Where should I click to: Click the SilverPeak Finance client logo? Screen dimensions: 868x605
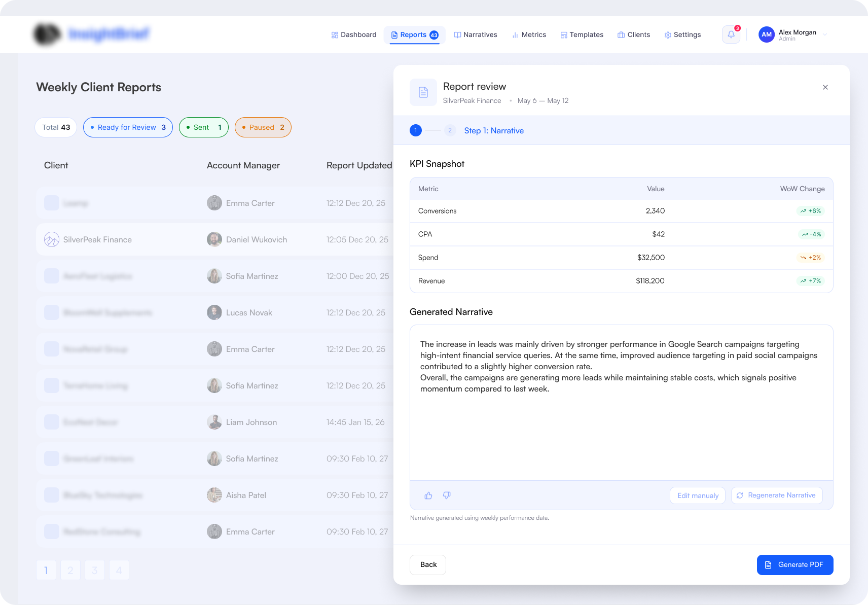[51, 239]
